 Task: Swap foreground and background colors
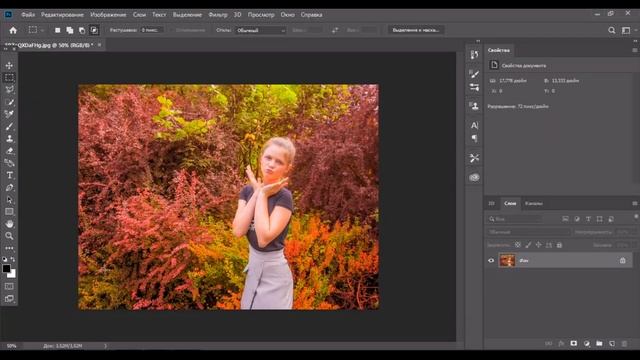pos(13,259)
